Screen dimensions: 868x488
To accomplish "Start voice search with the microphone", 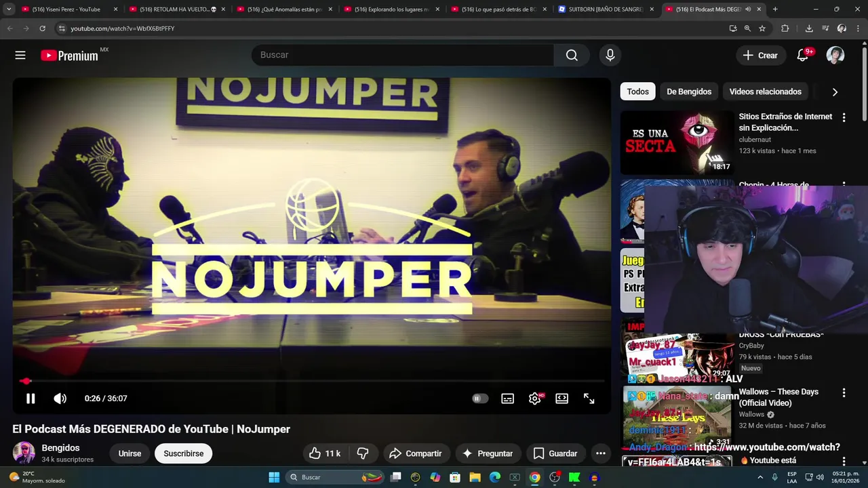I will pos(610,55).
